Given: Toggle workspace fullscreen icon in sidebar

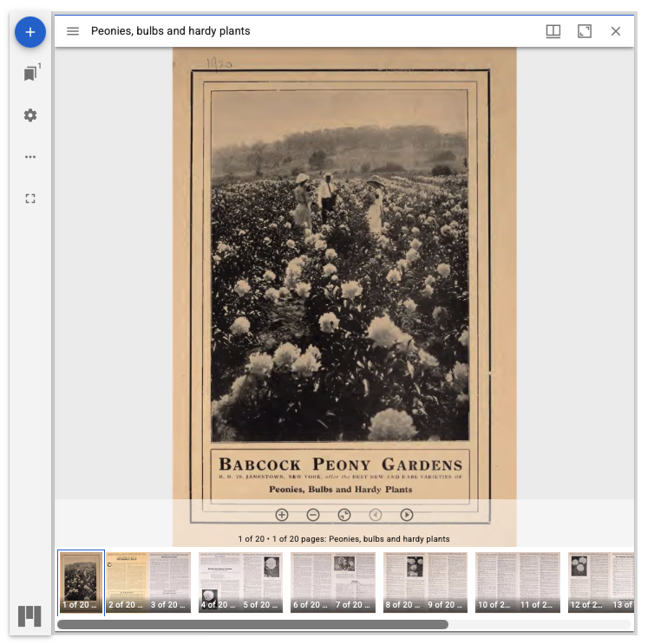Looking at the screenshot, I should pos(30,198).
